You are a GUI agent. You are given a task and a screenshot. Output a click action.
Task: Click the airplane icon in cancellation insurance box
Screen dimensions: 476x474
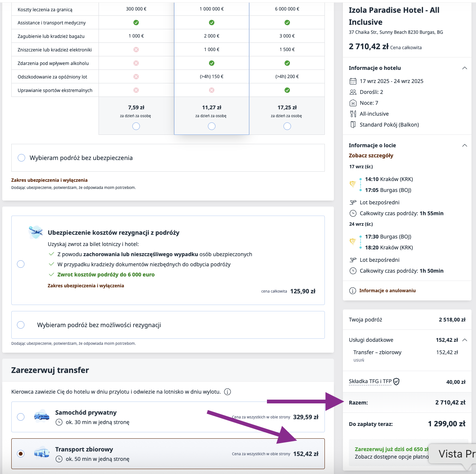pos(36,232)
